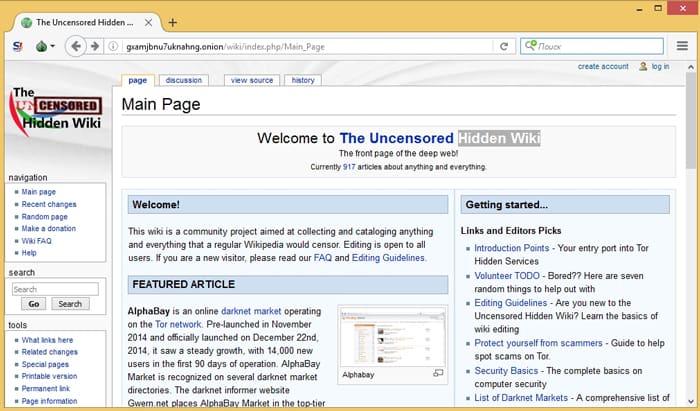Screen dimensions: 700x411
Task: Go back to the previous page
Action: (x=75, y=46)
